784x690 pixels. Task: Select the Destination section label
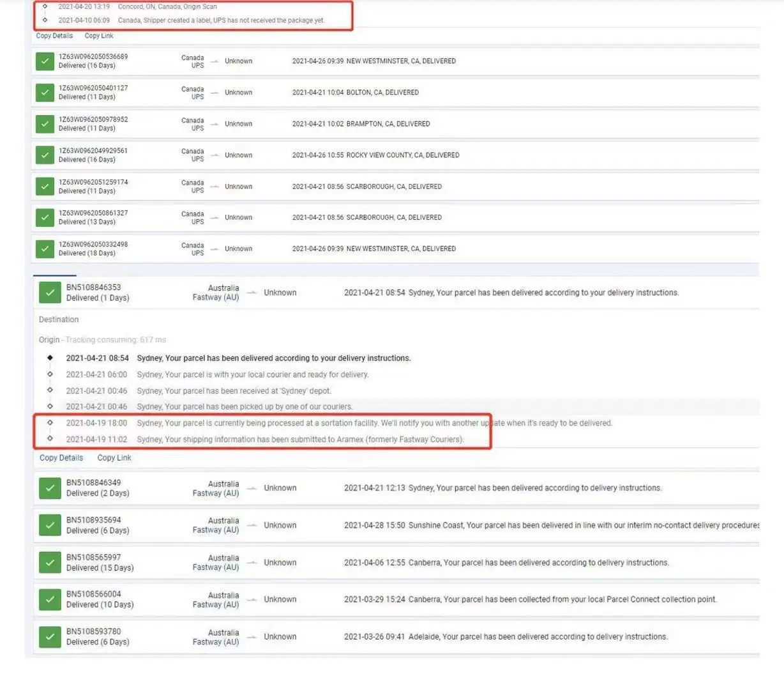pyautogui.click(x=59, y=319)
